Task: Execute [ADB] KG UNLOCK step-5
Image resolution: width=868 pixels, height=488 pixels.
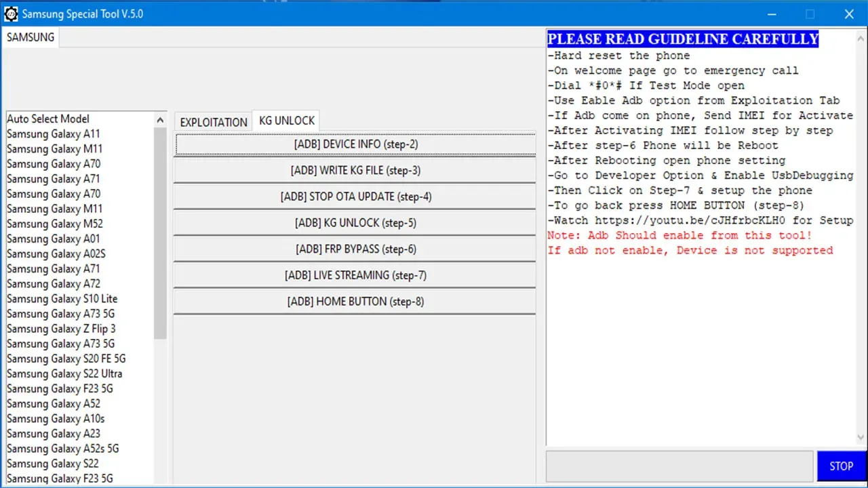Action: click(x=355, y=223)
